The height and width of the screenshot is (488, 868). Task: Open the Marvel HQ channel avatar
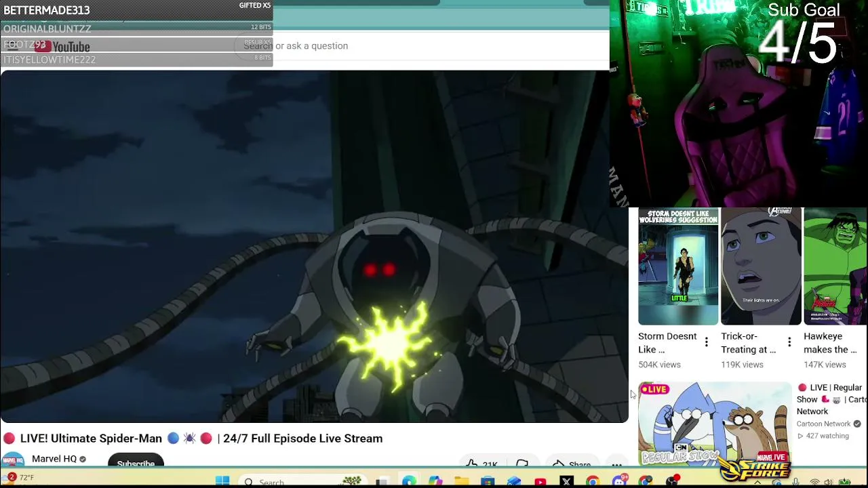click(12, 460)
